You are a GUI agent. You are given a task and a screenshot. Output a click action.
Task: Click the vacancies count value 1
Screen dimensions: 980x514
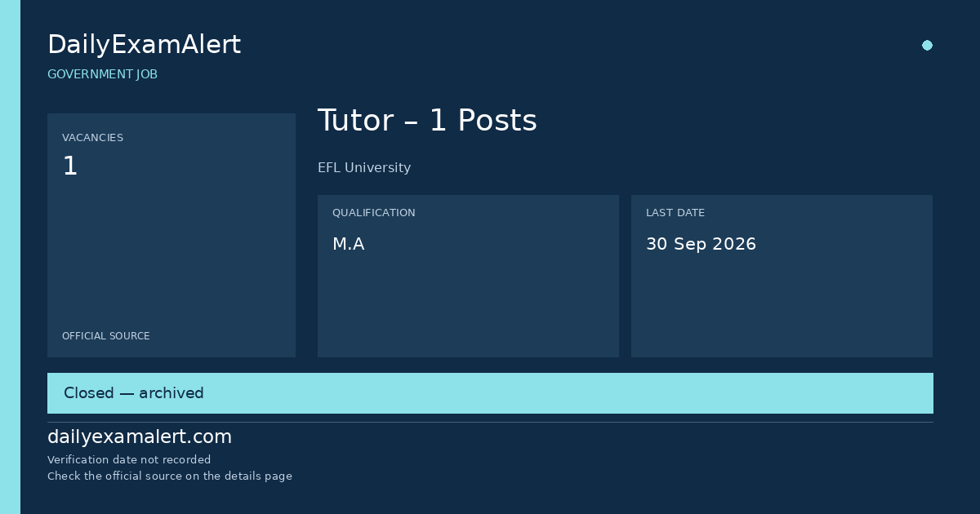(x=70, y=166)
